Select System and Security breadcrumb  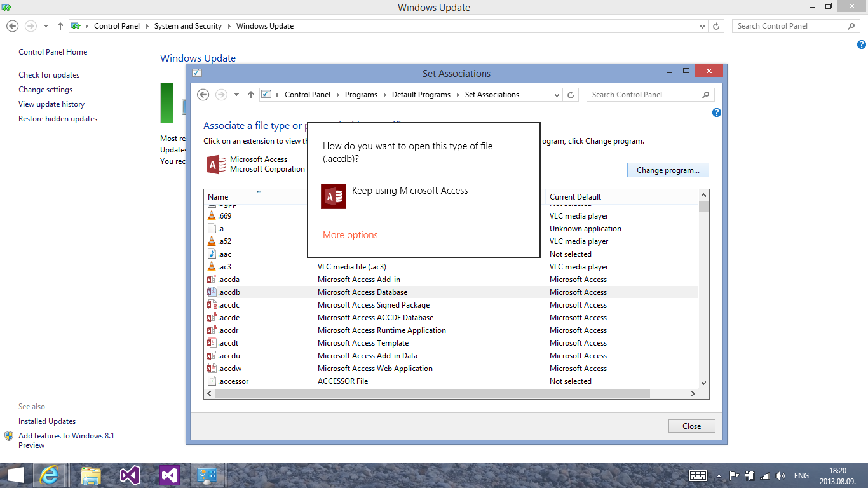pos(188,26)
